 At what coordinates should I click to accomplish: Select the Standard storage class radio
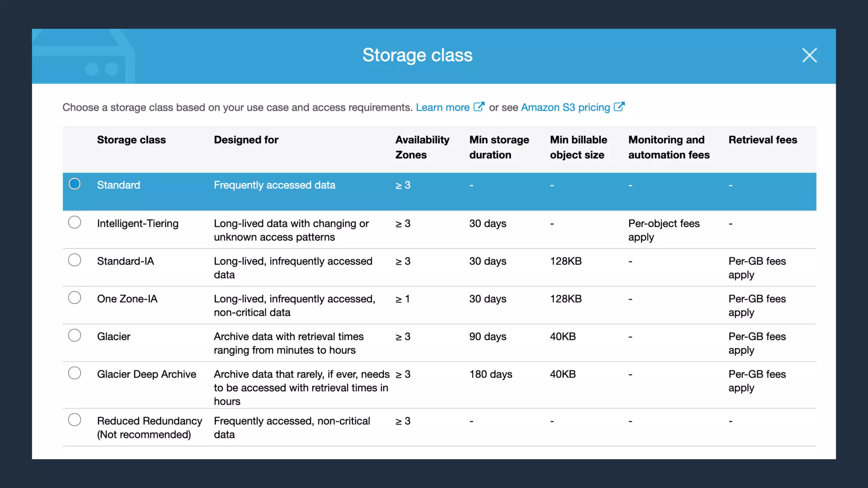coord(75,184)
